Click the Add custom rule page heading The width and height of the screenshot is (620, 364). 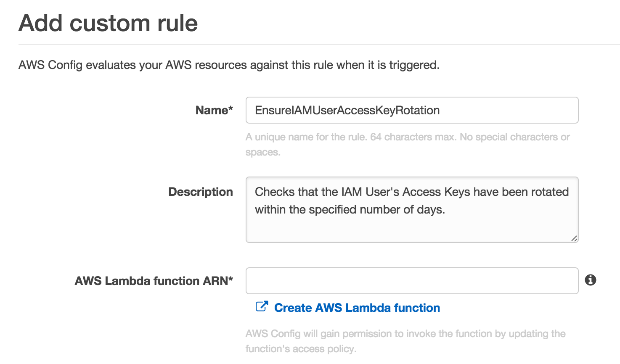108,23
